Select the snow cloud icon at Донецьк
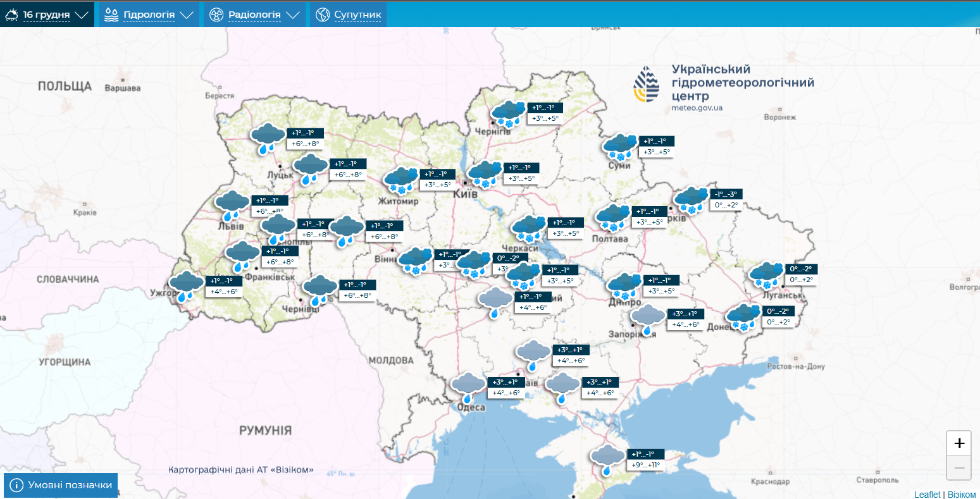The image size is (980, 499). pos(743,317)
